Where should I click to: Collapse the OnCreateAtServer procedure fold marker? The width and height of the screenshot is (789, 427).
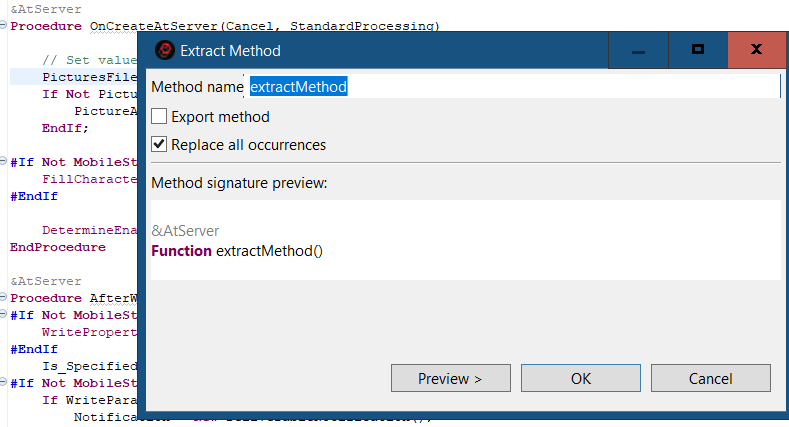[5, 26]
